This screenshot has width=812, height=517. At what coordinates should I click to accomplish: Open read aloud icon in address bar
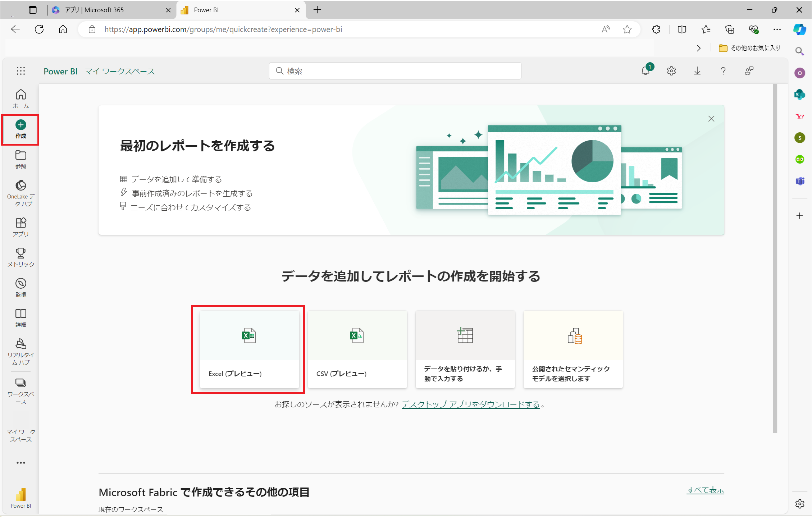pos(606,29)
